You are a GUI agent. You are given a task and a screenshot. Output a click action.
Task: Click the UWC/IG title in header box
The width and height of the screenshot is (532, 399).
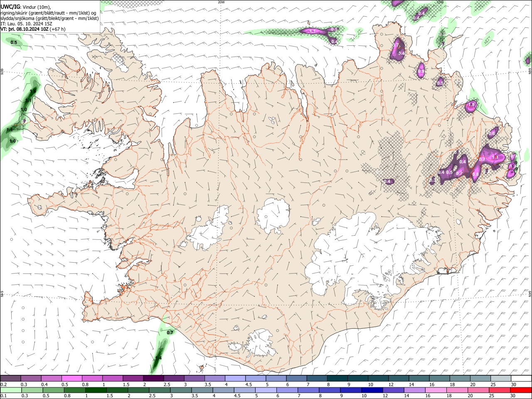(x=10, y=7)
